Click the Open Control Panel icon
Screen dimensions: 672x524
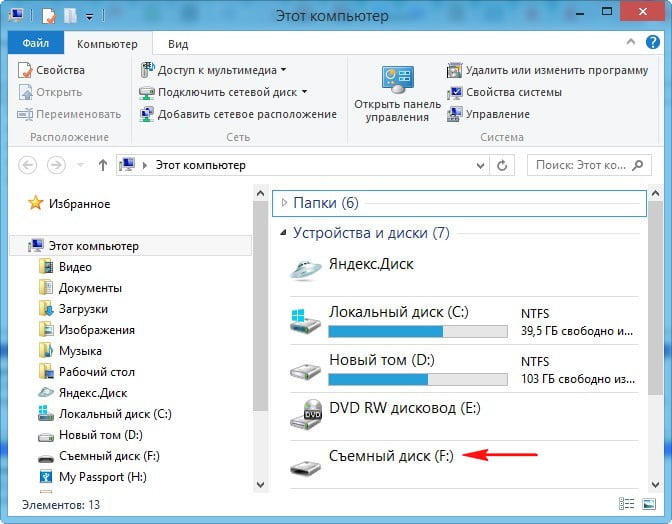396,80
